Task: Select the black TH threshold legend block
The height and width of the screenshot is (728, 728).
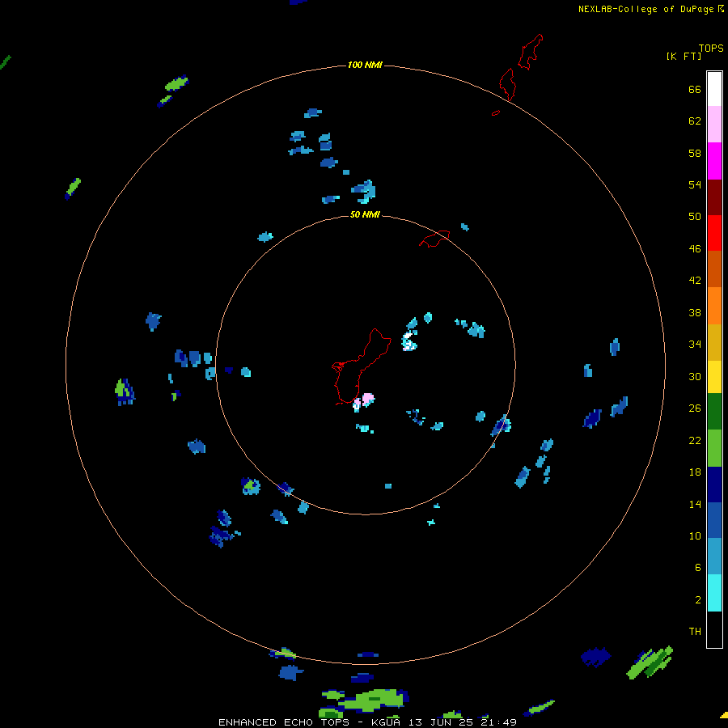Action: pos(714,629)
